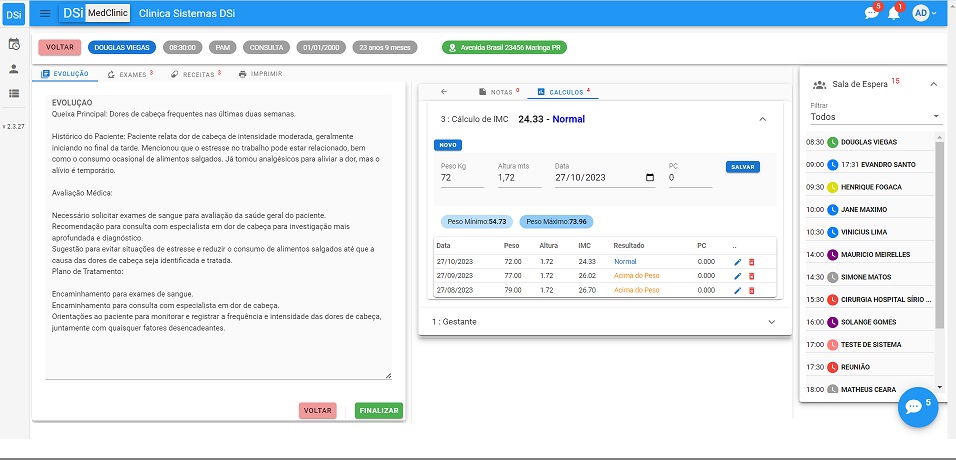Edit the 27/09/2023 IMC record
Screen dimensions: 956x461
(737, 276)
